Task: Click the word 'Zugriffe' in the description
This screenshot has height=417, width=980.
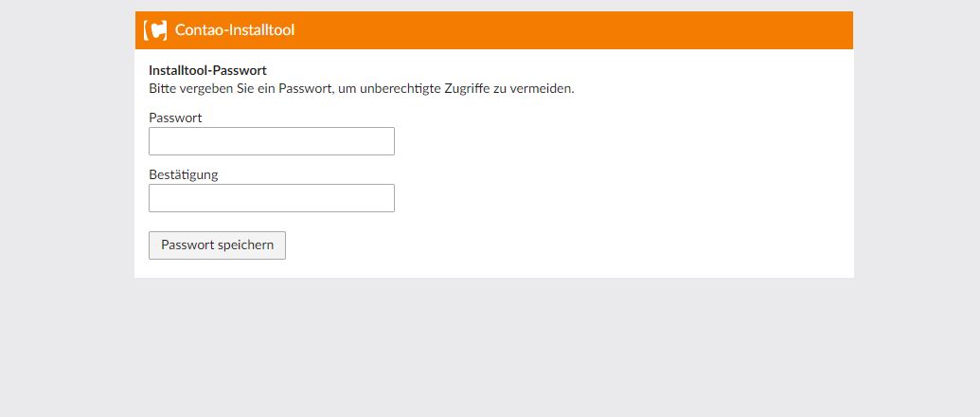Action: tap(466, 89)
